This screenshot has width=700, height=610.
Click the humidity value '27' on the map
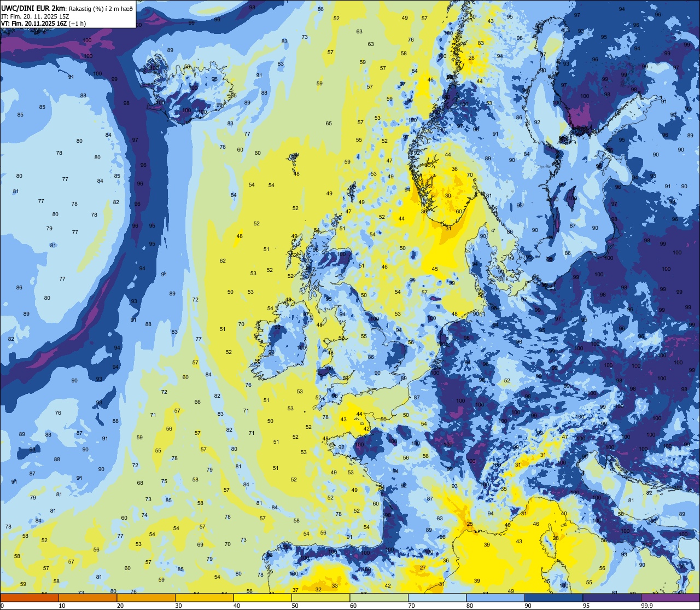(423, 568)
